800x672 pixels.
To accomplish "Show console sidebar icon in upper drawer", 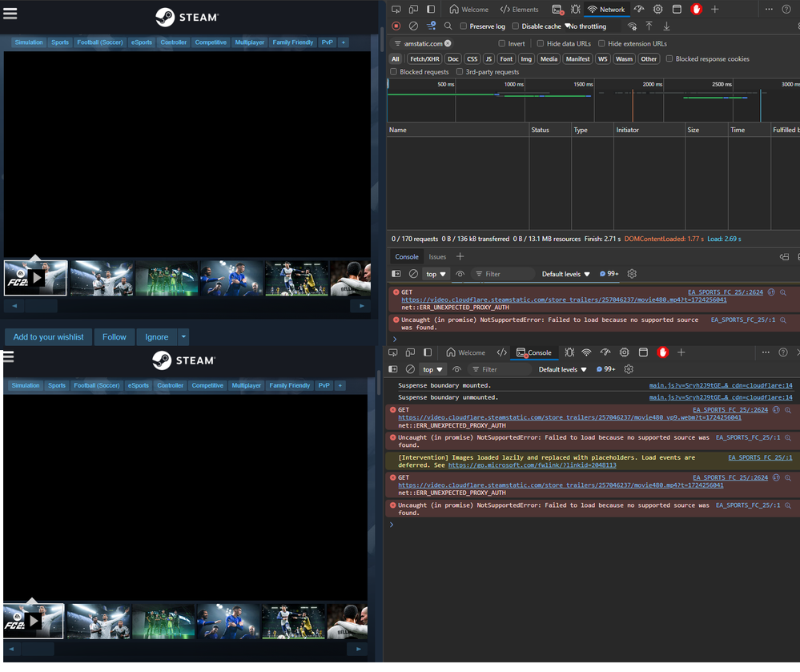I will (396, 274).
